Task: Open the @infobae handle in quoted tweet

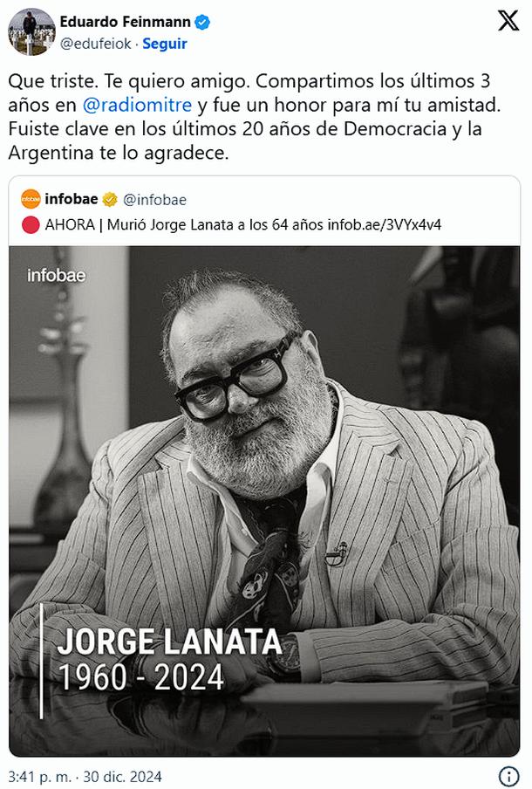Action: (155, 200)
